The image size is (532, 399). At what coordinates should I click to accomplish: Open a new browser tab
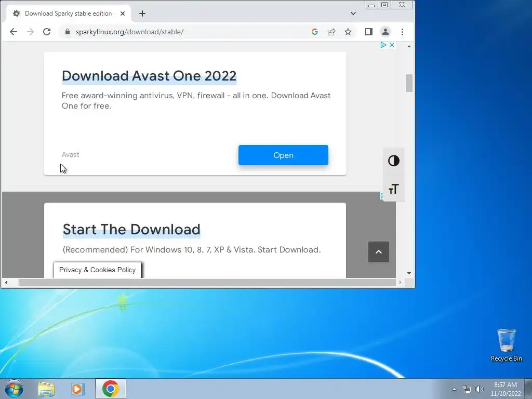(142, 14)
